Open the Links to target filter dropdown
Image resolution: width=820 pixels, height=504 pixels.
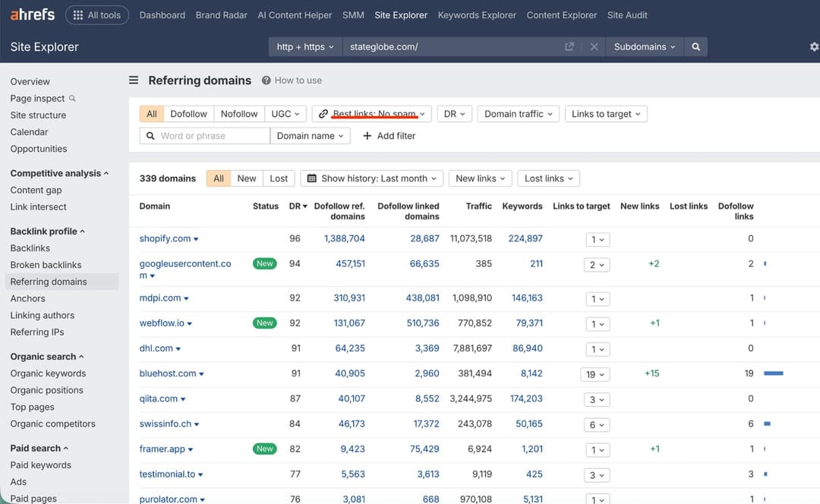coord(606,114)
